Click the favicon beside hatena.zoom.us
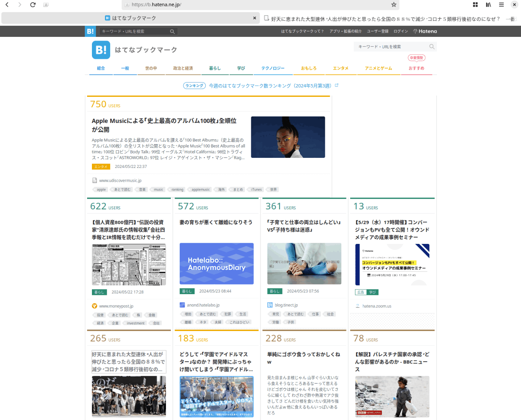The image size is (521, 420). (358, 306)
